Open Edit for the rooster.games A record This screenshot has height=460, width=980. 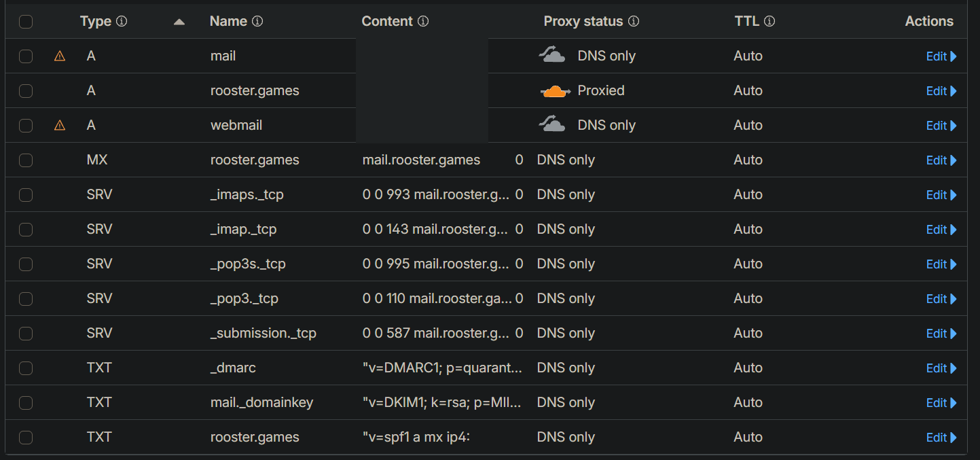click(x=941, y=91)
